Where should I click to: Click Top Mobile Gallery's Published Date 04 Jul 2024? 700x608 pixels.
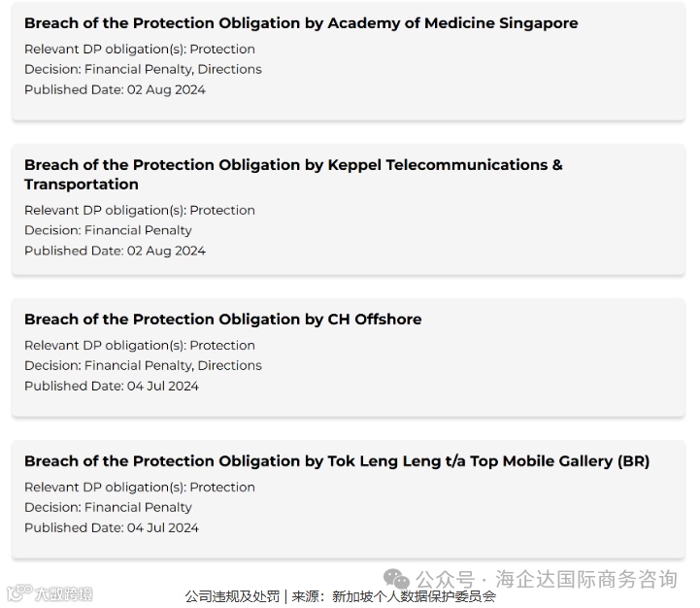point(112,527)
